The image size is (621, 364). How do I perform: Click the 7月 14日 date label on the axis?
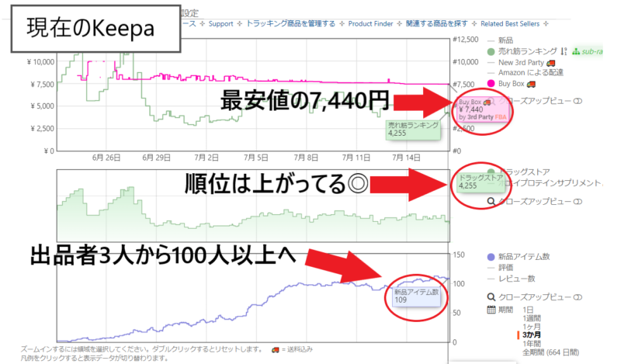coord(406,158)
